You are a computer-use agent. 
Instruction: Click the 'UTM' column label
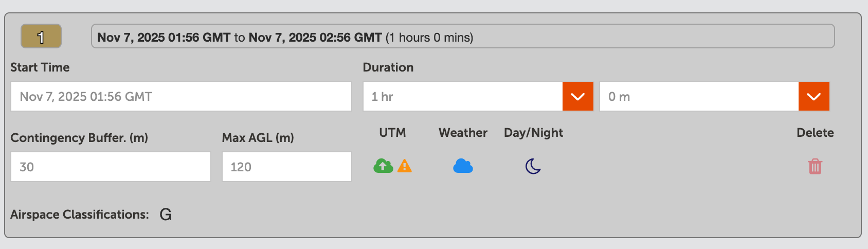click(392, 133)
